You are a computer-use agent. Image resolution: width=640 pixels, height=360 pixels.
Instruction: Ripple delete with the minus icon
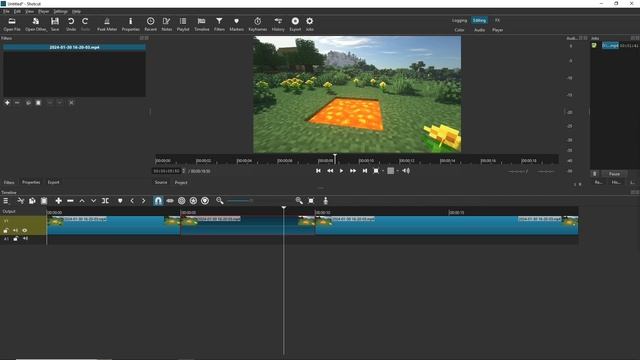pyautogui.click(x=70, y=201)
